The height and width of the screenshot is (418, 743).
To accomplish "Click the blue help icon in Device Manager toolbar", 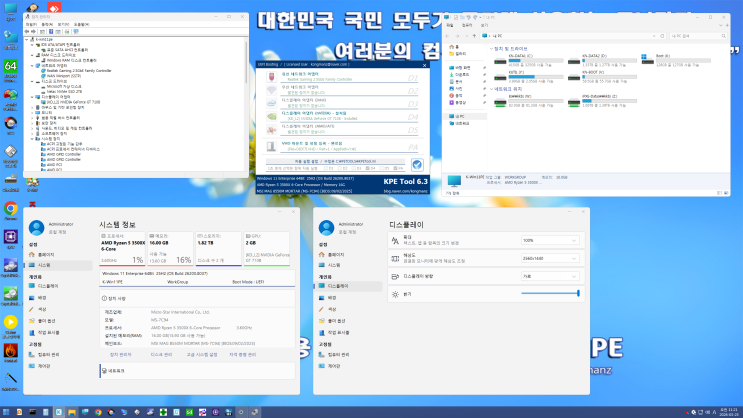I will (51, 32).
